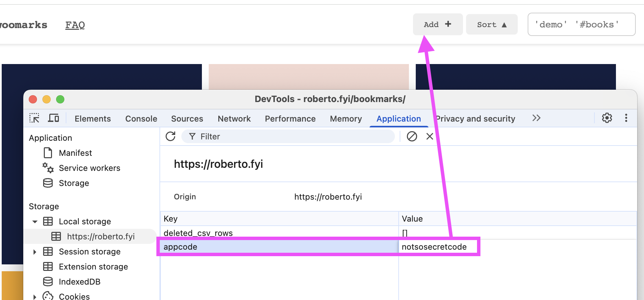Collapse the Local storage tree node
The image size is (644, 300).
(x=35, y=222)
